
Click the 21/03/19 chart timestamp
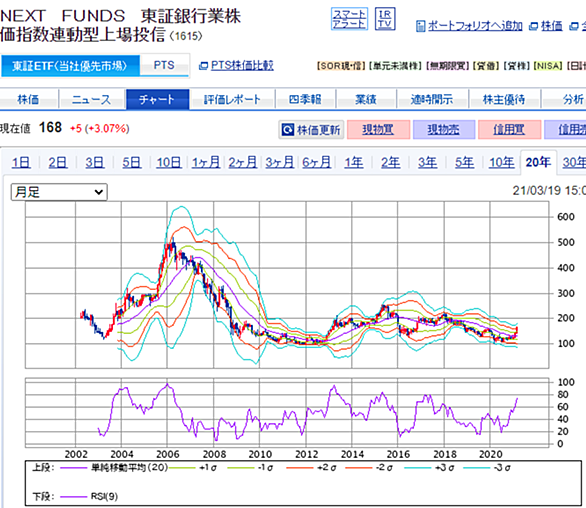[x=549, y=191]
